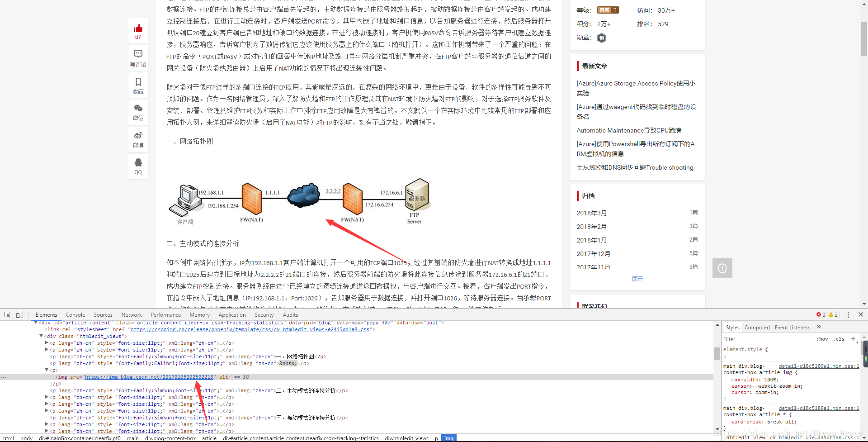Select div.blog-content-box in the breadcrumb
The height and width of the screenshot is (442, 868).
click(x=170, y=438)
